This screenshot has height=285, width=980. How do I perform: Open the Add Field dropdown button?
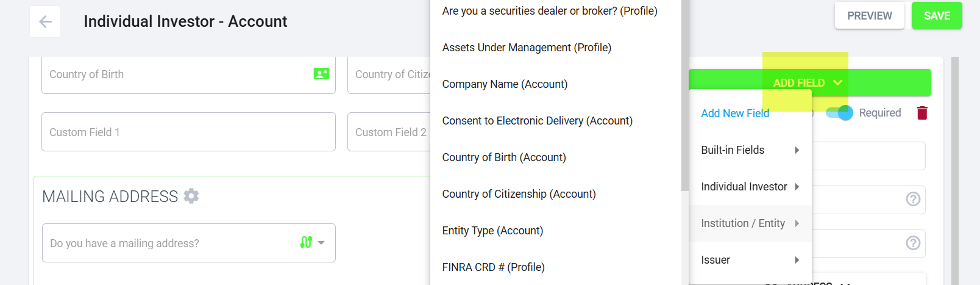[x=809, y=83]
